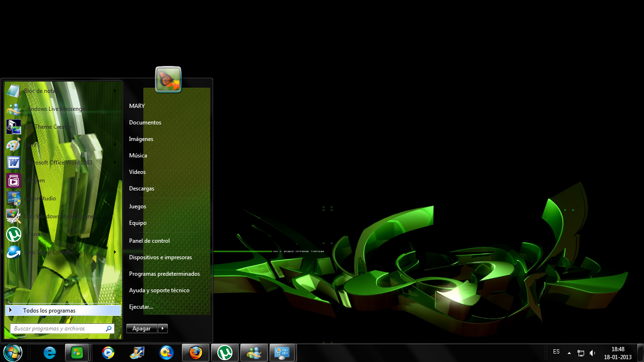The image size is (644, 362).
Task: Expand Inno Setup Compiler jump list arrow
Action: (x=115, y=252)
